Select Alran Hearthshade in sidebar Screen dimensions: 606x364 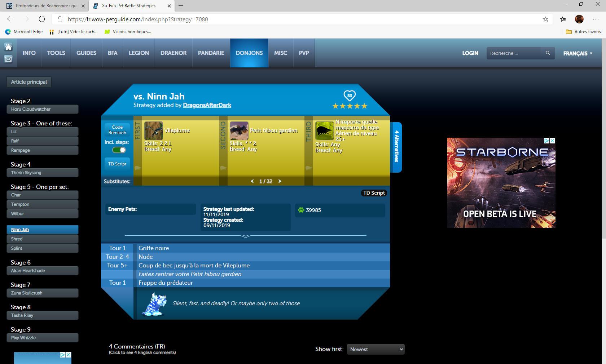point(43,271)
